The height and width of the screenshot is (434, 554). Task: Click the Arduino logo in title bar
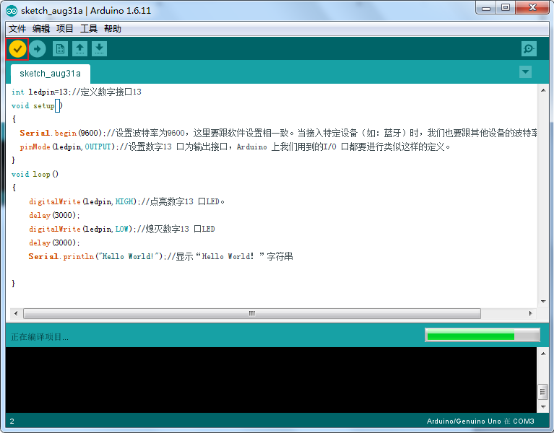12,11
